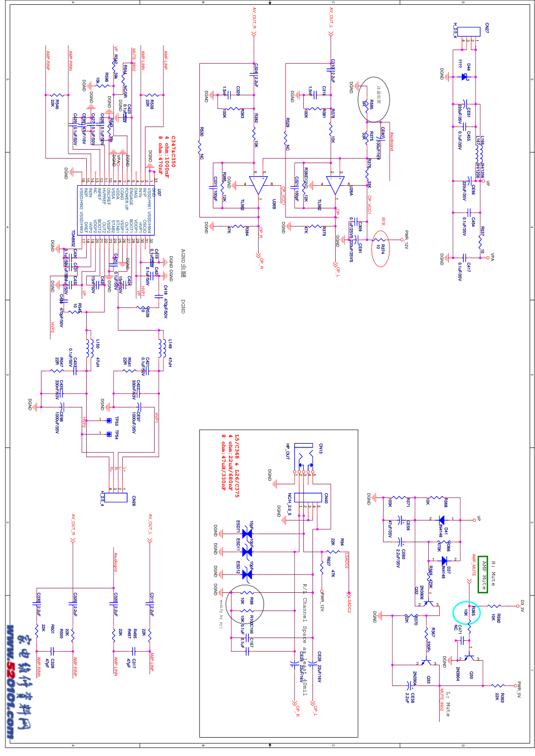Image resolution: width=535 pixels, height=756 pixels.
Task: Select the D44 diode near CN27
Action: pyautogui.click(x=464, y=76)
